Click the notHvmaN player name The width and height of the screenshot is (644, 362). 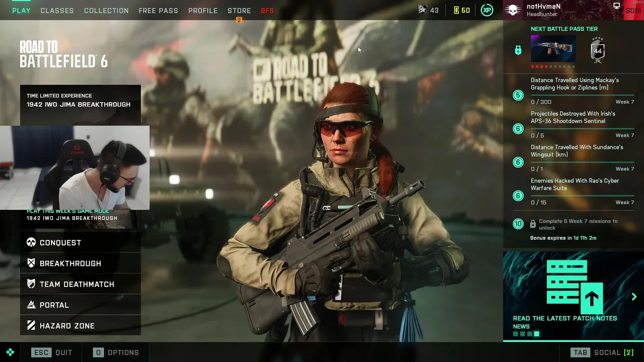pyautogui.click(x=543, y=7)
